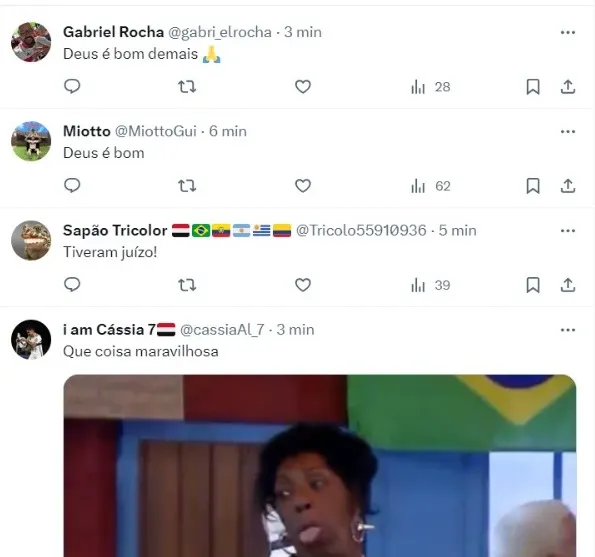Open more options on Sapão Tricolor's tweet

[568, 231]
